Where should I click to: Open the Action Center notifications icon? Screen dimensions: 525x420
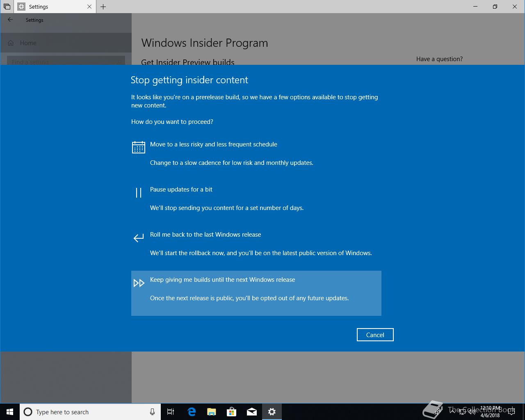click(x=511, y=412)
